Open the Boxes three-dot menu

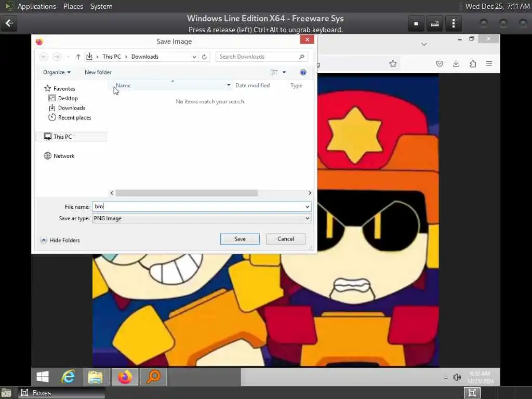[453, 23]
